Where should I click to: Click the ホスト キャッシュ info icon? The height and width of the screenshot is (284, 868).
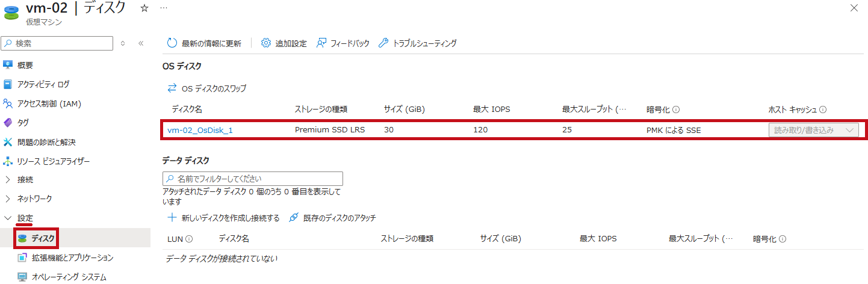click(x=823, y=110)
